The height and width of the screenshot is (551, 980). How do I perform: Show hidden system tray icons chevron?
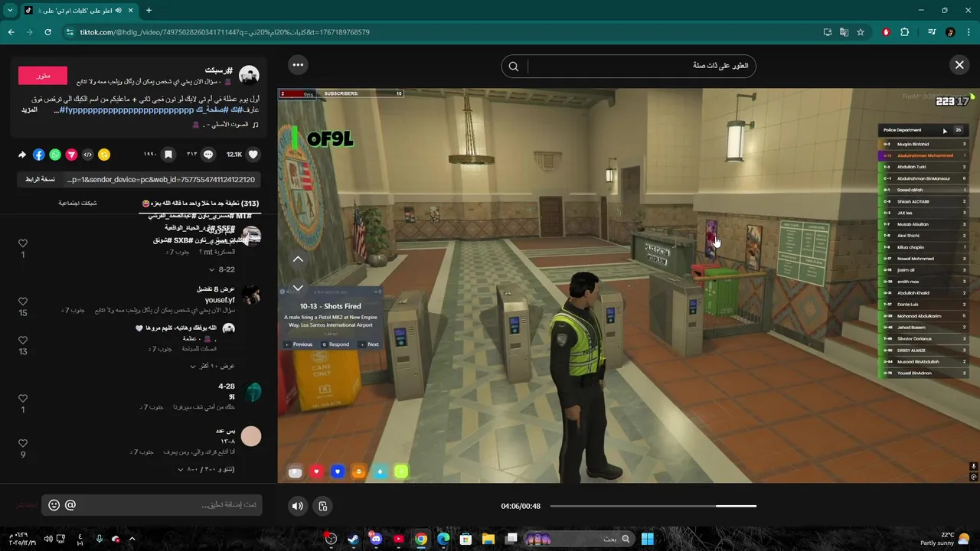(x=132, y=539)
